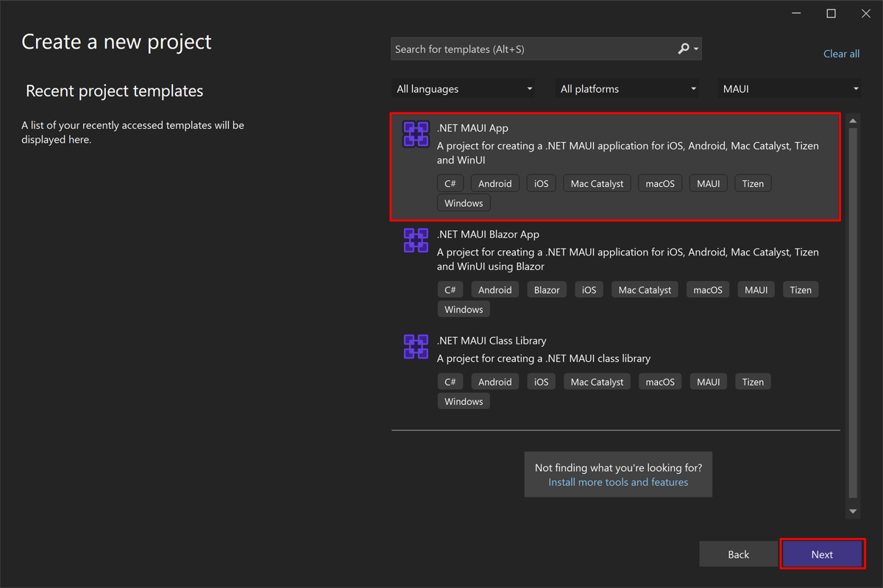The image size is (883, 588).
Task: Click the Clear all link
Action: click(841, 53)
